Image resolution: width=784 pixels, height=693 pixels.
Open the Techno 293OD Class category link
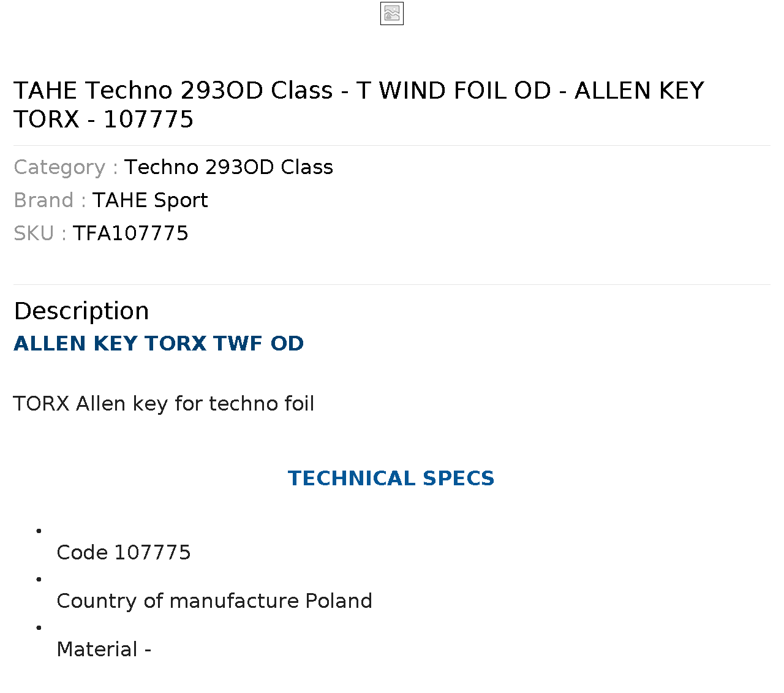[228, 167]
